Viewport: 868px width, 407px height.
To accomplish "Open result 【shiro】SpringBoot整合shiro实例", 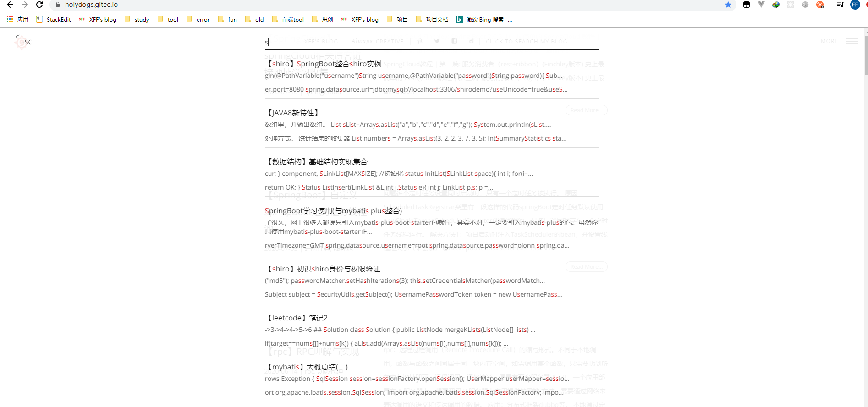I will [323, 64].
